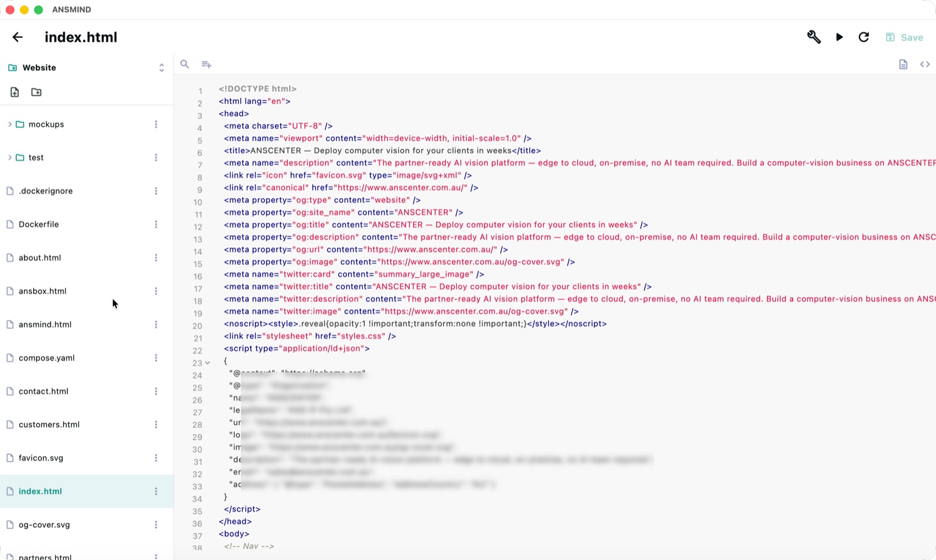
Task: Click line number 1 in the gutter
Action: coord(200,91)
